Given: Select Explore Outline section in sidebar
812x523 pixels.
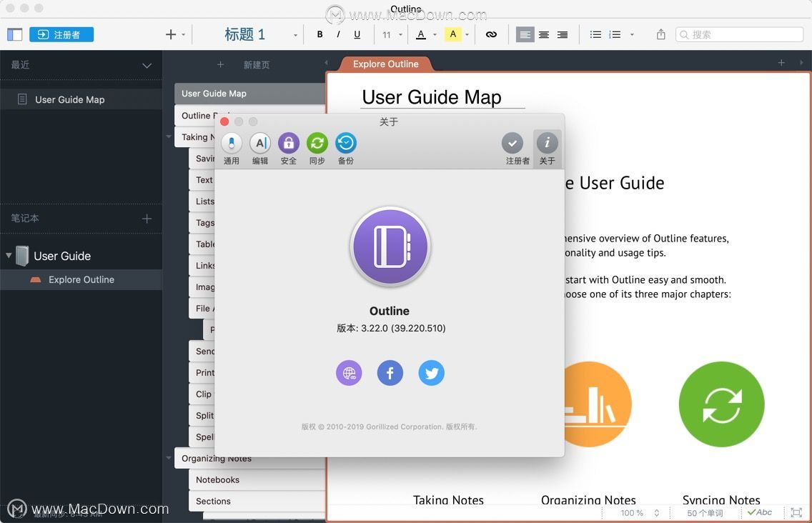Looking at the screenshot, I should 81,279.
